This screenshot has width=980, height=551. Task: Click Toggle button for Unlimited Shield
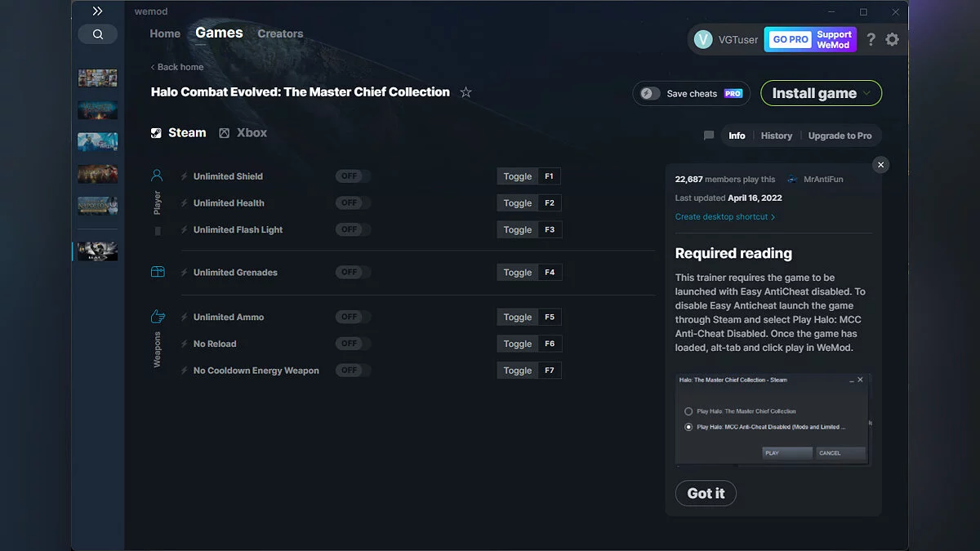tap(518, 176)
